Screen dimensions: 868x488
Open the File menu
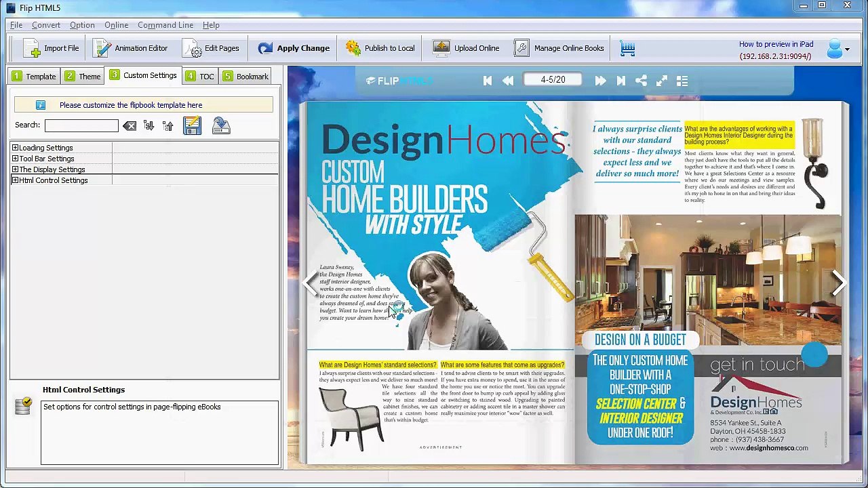coord(16,25)
